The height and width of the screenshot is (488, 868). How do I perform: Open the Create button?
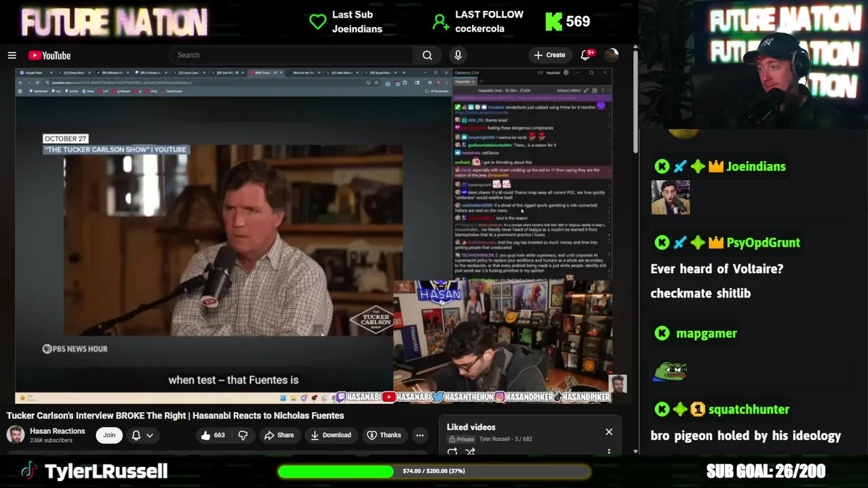coord(549,55)
